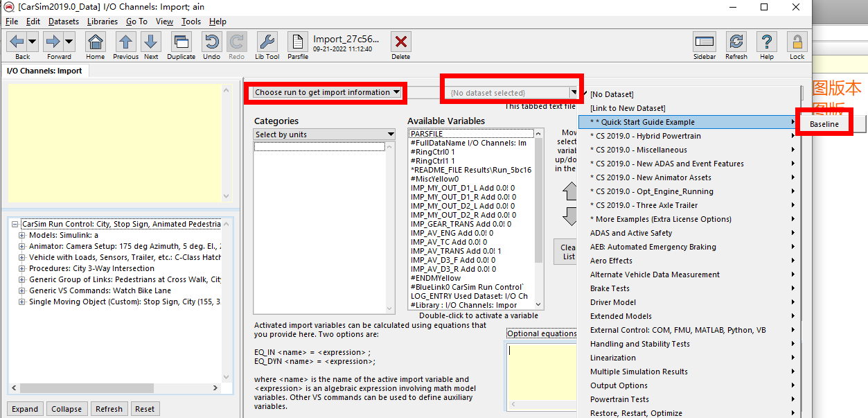Open CS 2019.0 - Miscellaneous submenu
Screen dimensions: 868x418
point(689,150)
